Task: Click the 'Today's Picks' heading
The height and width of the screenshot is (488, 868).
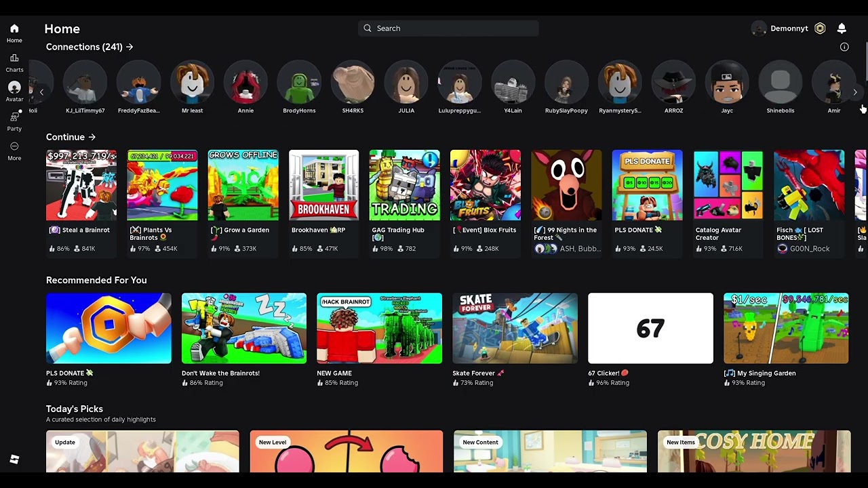Action: (75, 409)
